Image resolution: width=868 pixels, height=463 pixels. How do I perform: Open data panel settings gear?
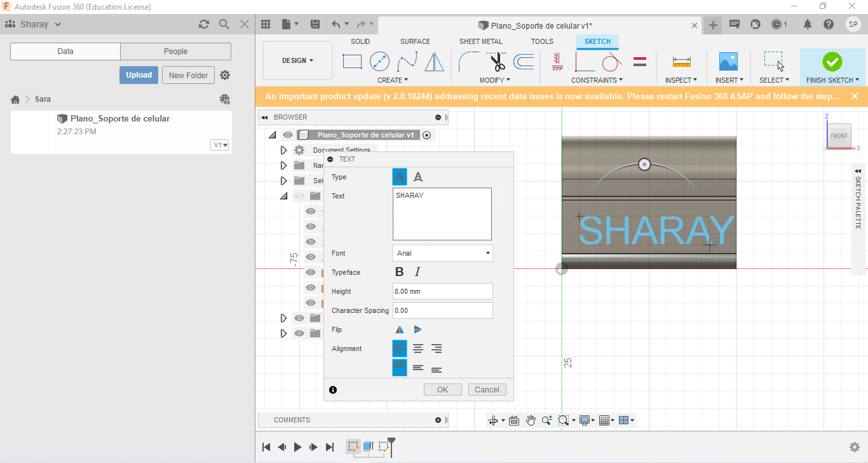[225, 75]
